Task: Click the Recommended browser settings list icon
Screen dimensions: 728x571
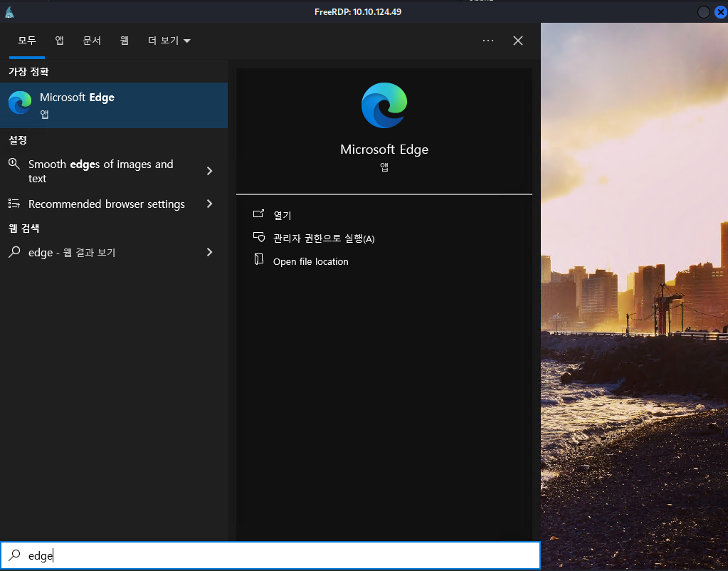Action: (x=14, y=204)
